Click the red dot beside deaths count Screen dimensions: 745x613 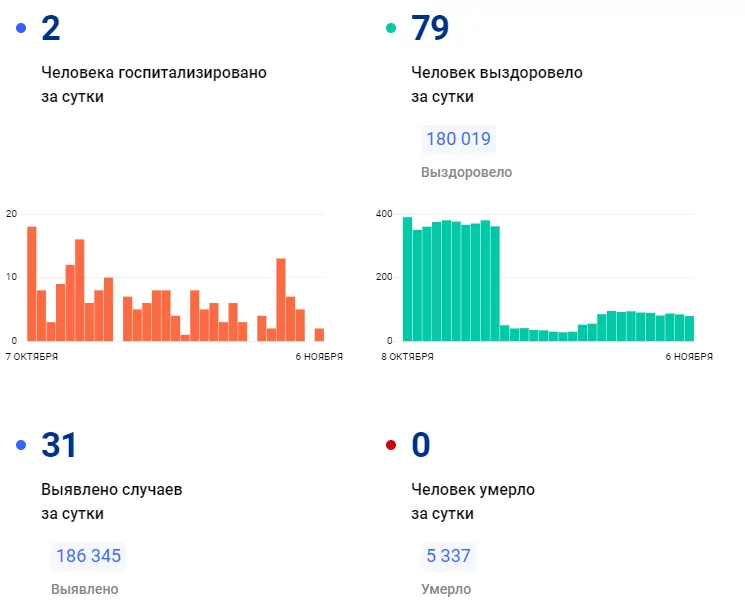click(391, 445)
